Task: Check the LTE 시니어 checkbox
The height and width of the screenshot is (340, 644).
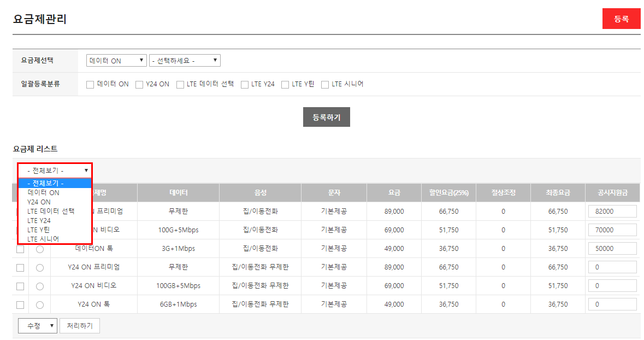Action: 325,85
